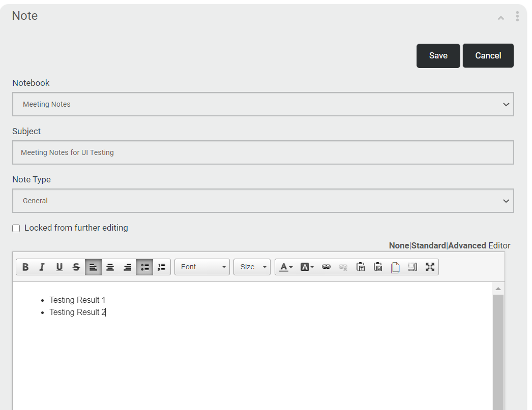Open the Note panel kebab menu
Viewport: 532px width, 410px height.
click(517, 16)
